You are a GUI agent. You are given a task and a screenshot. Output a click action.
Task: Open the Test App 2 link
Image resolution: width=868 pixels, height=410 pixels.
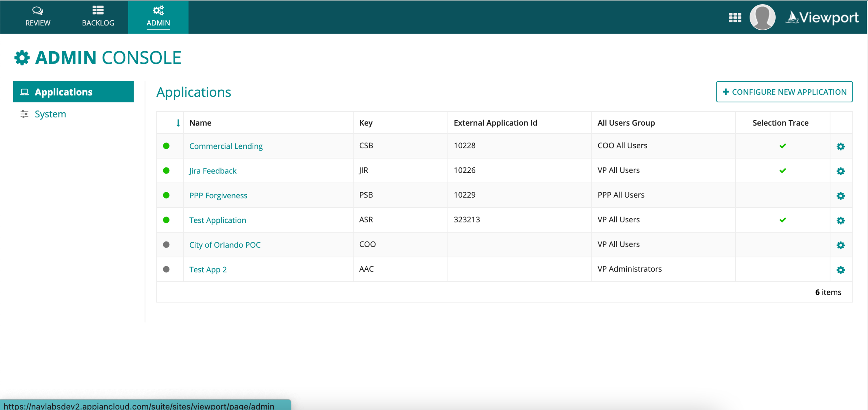coord(208,269)
